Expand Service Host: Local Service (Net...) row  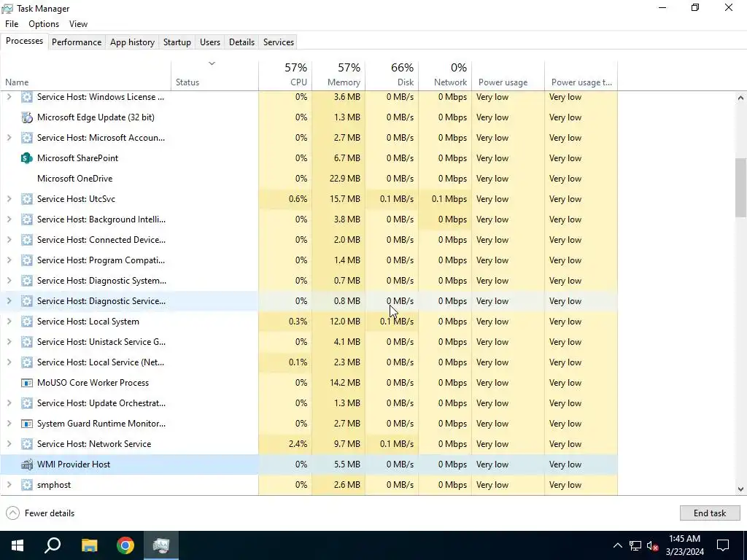9,362
